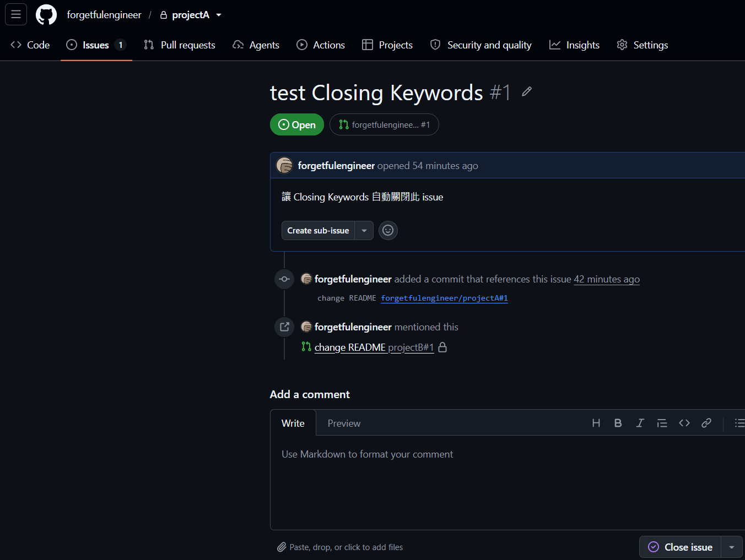
Task: Click the commit message change README
Action: coord(347,298)
